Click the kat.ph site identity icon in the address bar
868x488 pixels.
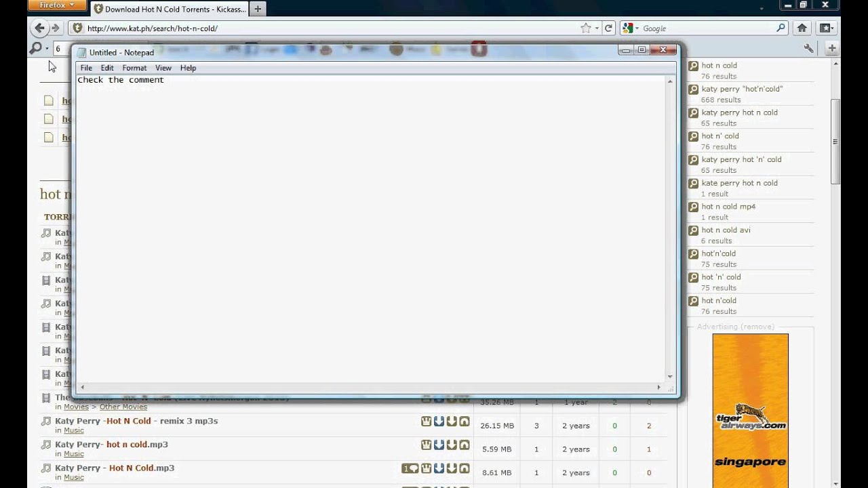pos(77,28)
